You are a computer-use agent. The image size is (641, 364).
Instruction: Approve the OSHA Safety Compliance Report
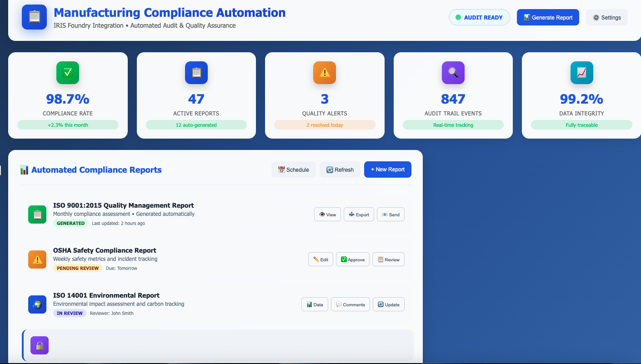352,259
